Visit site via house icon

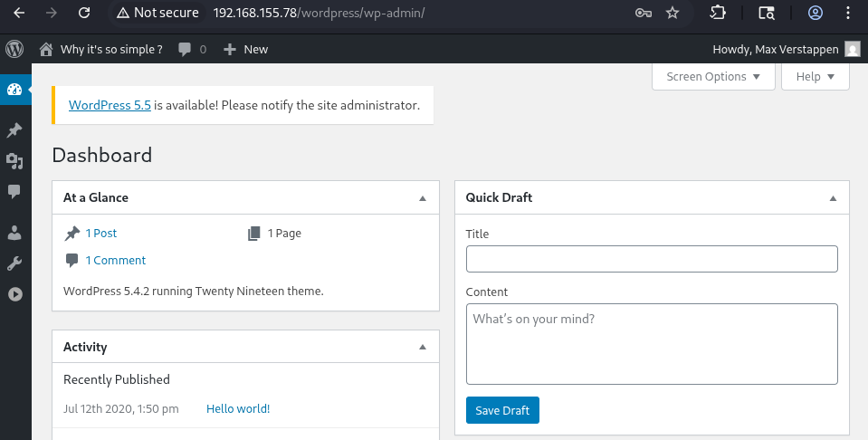click(x=46, y=49)
